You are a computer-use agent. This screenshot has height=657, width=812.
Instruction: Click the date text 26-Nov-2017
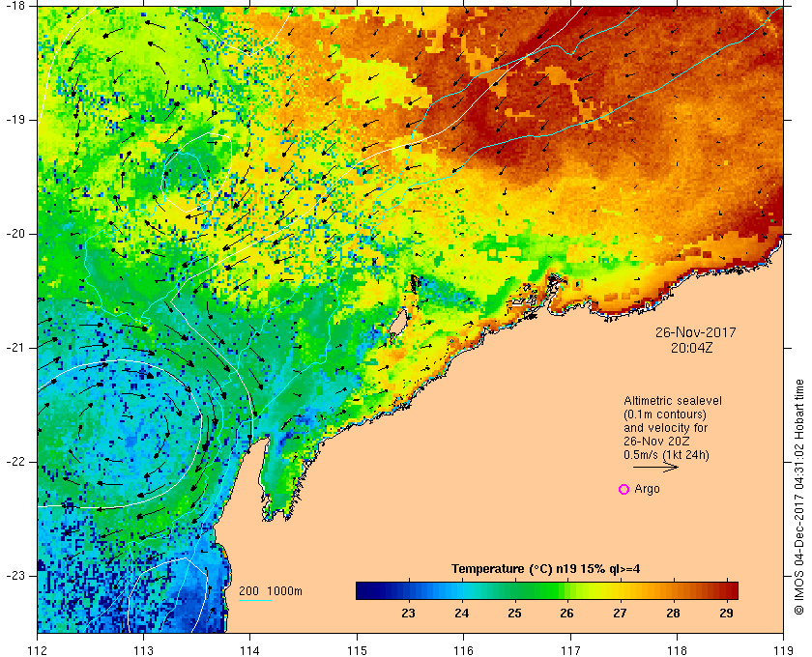(695, 332)
